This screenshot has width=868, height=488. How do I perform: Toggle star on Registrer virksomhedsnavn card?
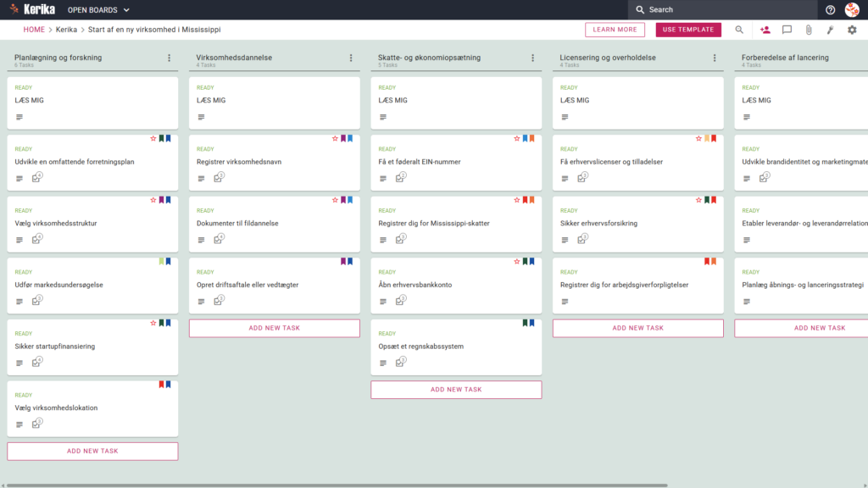(335, 138)
